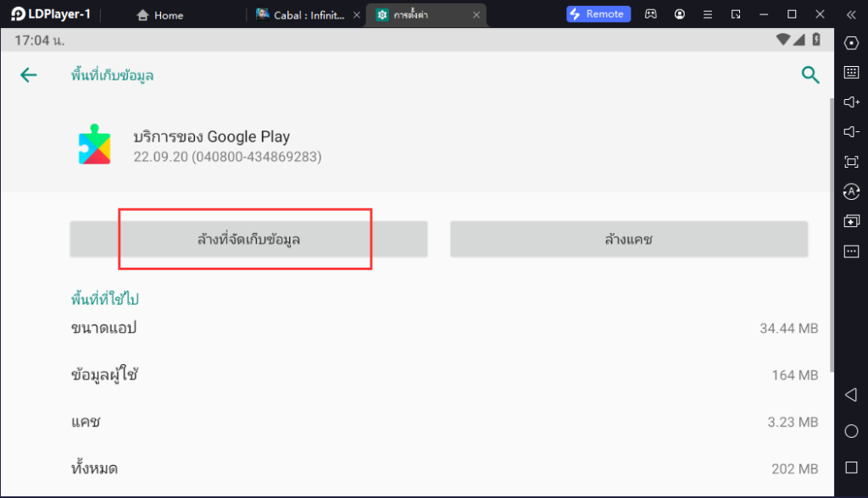Click the Remote button
Image resolution: width=868 pixels, height=498 pixels.
pyautogui.click(x=598, y=14)
